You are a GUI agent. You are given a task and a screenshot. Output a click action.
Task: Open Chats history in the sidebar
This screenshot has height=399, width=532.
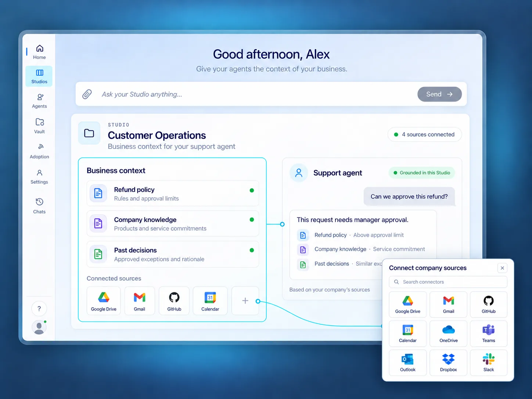point(39,206)
